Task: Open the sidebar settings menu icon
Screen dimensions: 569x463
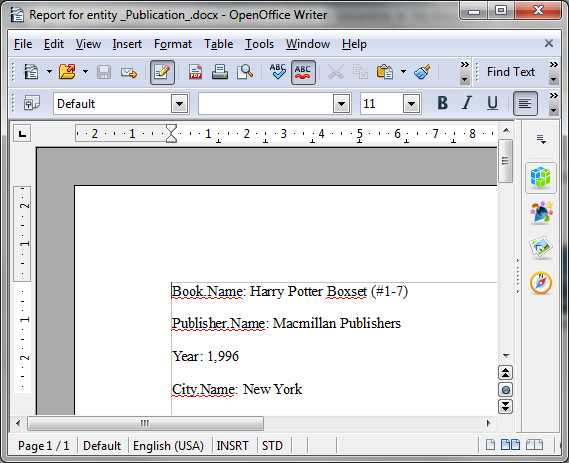Action: (x=541, y=139)
